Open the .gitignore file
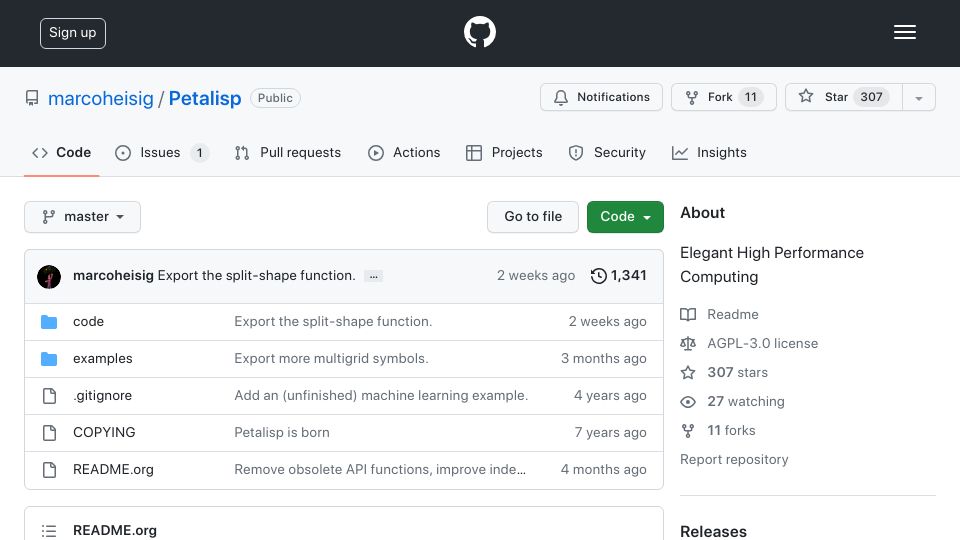The height and width of the screenshot is (540, 960). pos(102,396)
